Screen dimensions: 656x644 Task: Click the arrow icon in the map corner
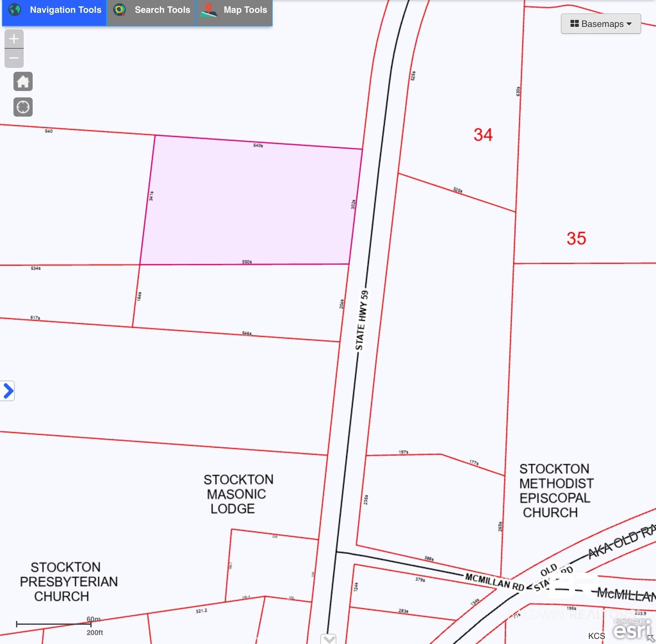[x=651, y=638]
